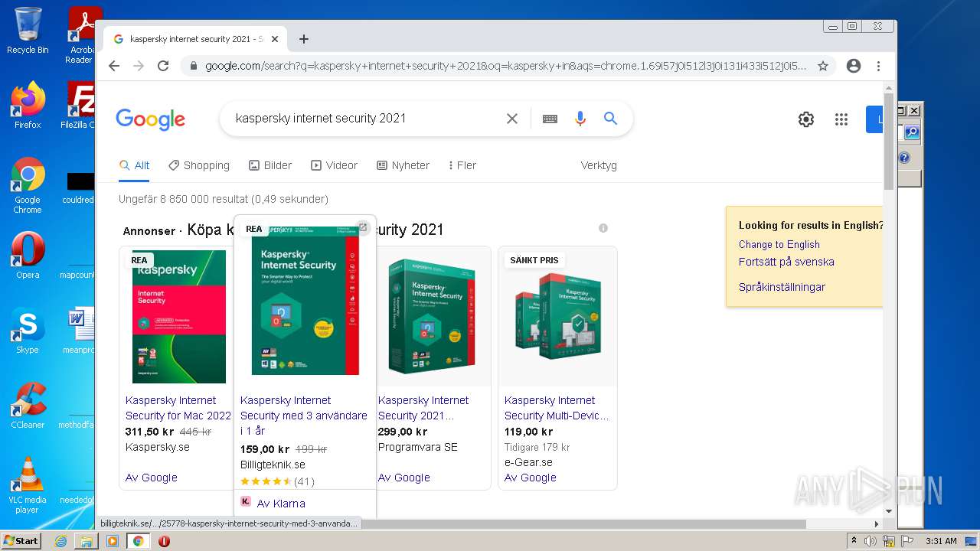Open Kaspersky Internet Security med 3 användare link
This screenshot has height=551, width=980.
[304, 416]
